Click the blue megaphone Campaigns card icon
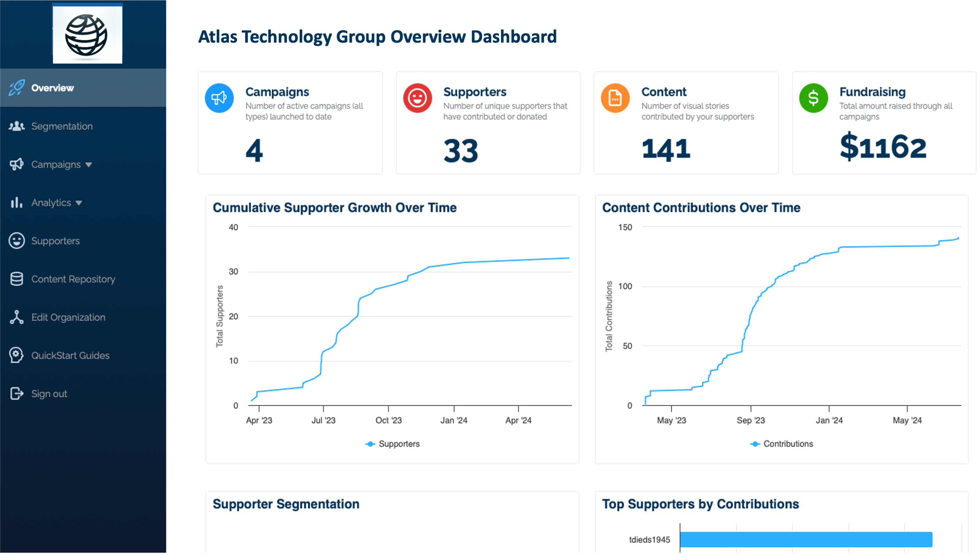Viewport: 980px width, 555px height. point(219,98)
